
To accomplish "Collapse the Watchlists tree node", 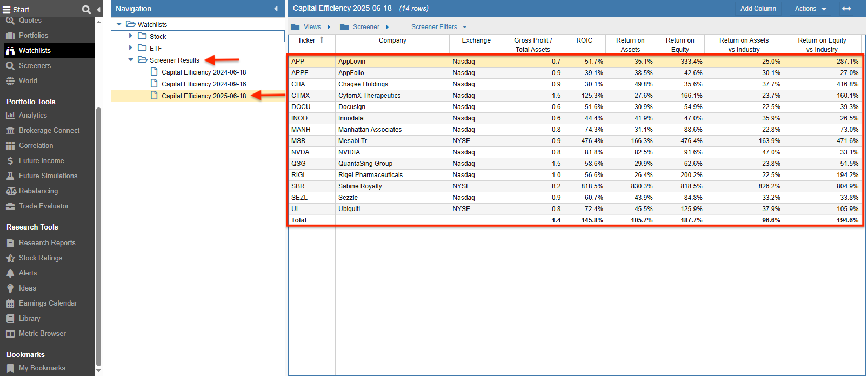I will coord(119,24).
